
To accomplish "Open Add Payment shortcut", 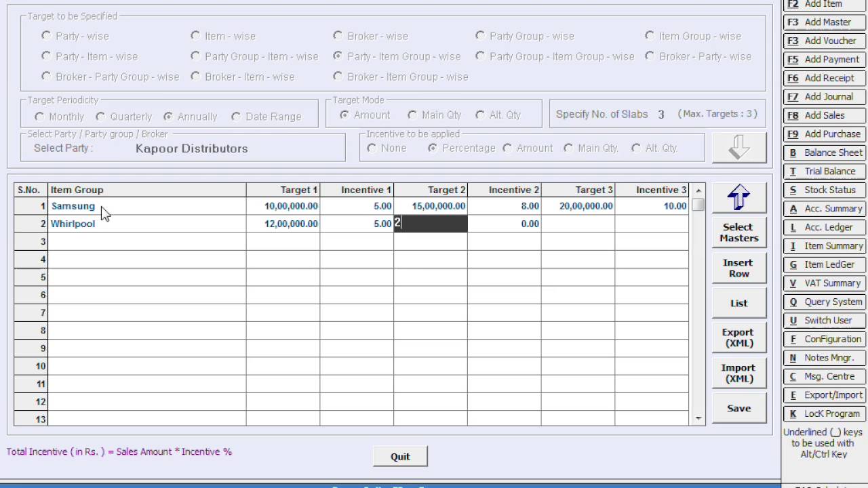I will click(x=824, y=60).
